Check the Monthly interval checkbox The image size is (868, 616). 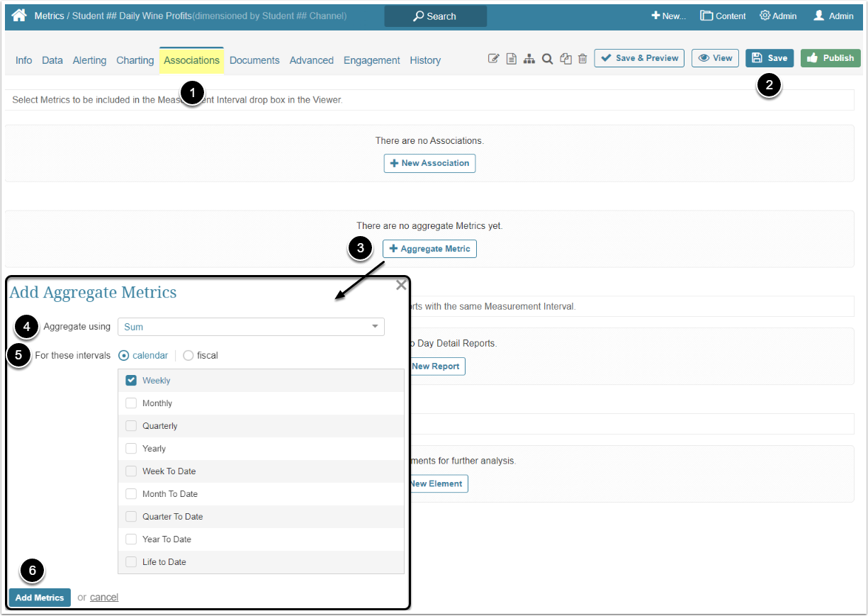[x=131, y=403]
